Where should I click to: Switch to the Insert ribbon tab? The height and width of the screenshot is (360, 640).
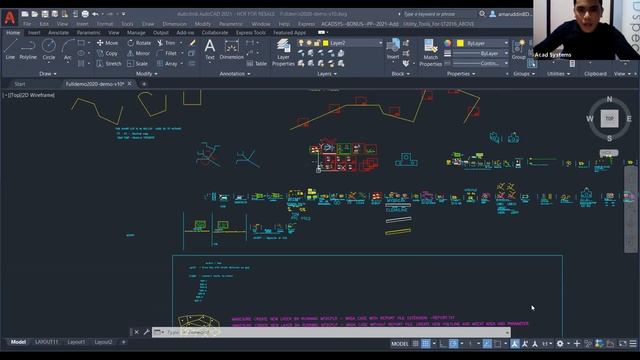(x=34, y=33)
